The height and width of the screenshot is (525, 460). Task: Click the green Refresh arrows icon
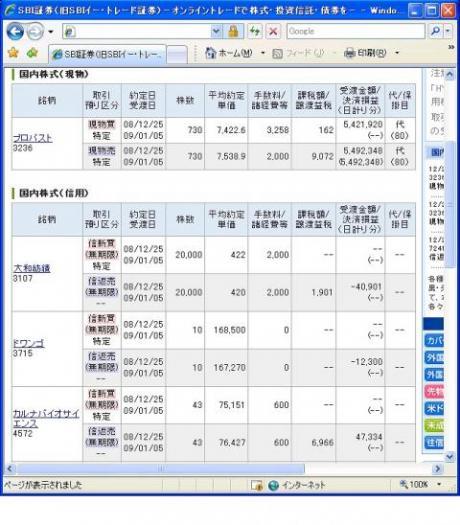(255, 31)
